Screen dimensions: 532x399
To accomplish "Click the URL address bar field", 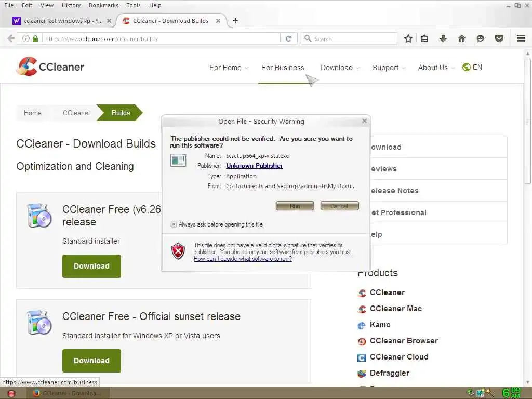I will coord(161,38).
